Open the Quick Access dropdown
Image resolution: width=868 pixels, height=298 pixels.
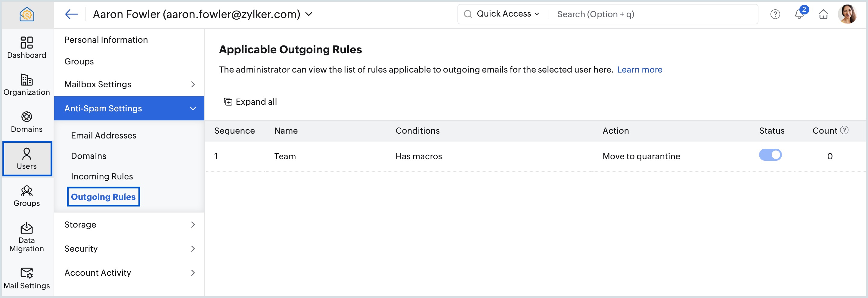504,14
